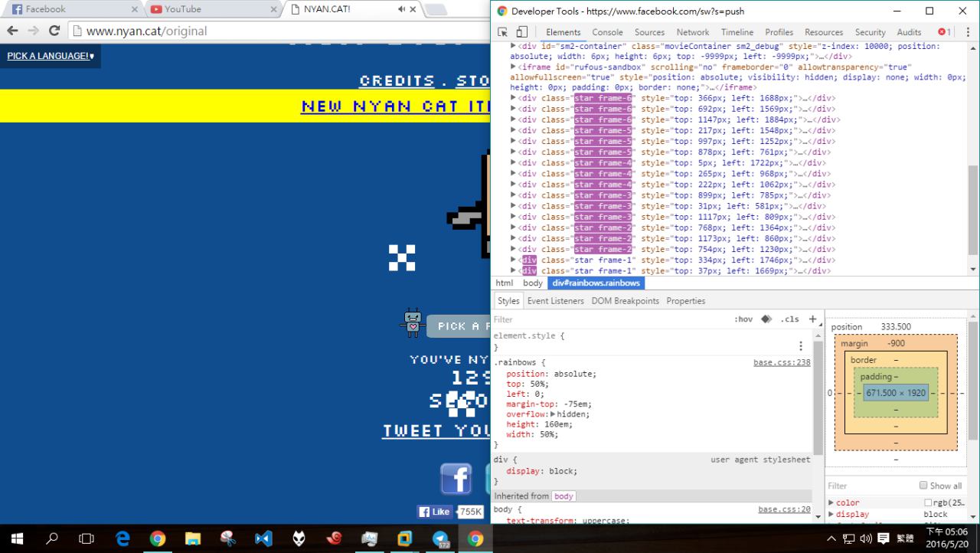Click the Facebook share icon on the page
980x553 pixels.
click(x=456, y=479)
